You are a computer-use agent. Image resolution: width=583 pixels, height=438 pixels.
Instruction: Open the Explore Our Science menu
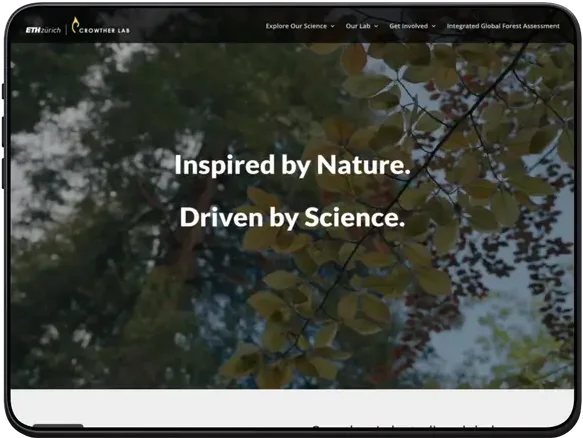tap(296, 26)
